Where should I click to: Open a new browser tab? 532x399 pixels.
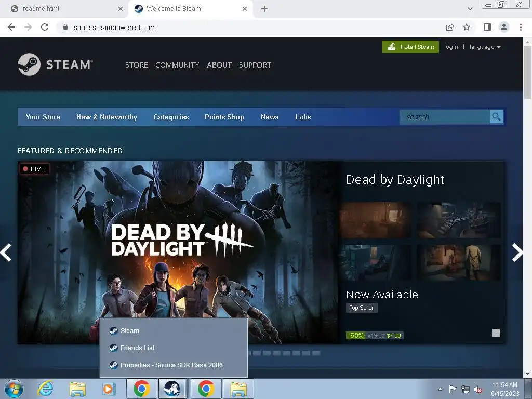coord(264,9)
